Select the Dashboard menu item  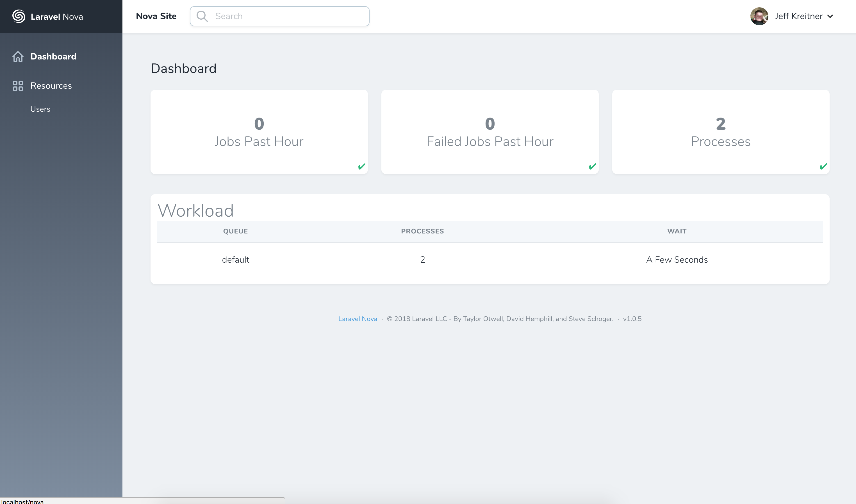pos(53,56)
